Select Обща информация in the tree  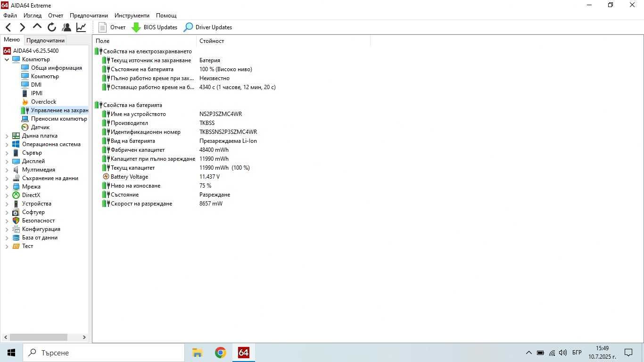(51, 68)
